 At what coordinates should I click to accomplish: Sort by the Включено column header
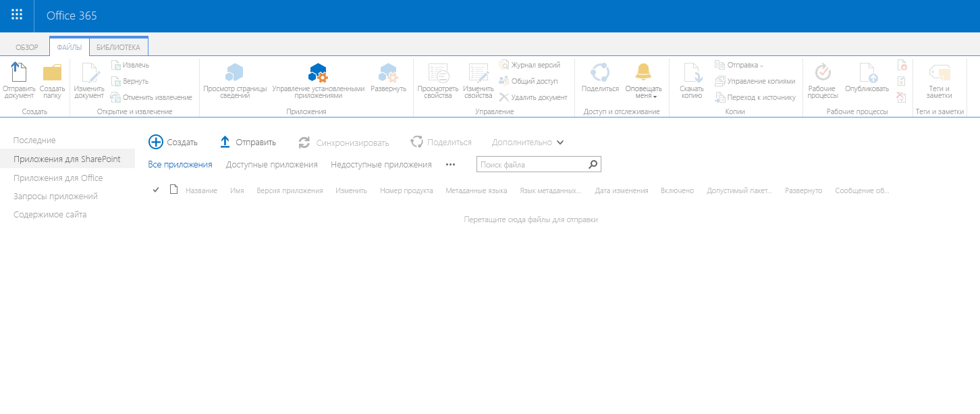pyautogui.click(x=677, y=190)
